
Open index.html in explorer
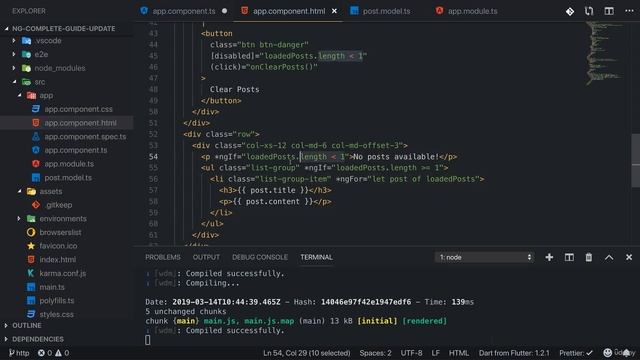pyautogui.click(x=58, y=260)
